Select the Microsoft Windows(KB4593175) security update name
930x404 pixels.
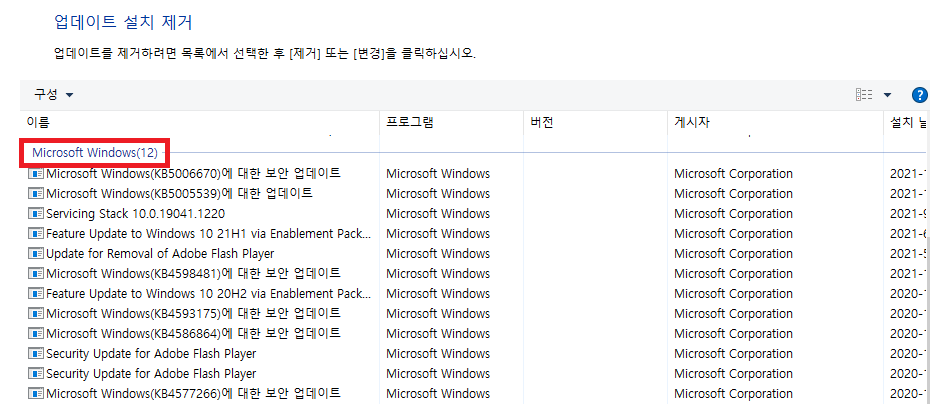[193, 313]
